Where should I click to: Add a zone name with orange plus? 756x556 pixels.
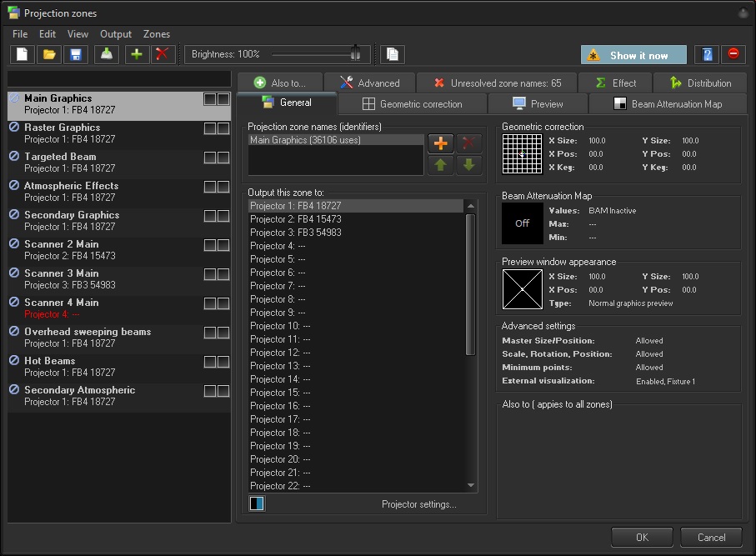(441, 143)
